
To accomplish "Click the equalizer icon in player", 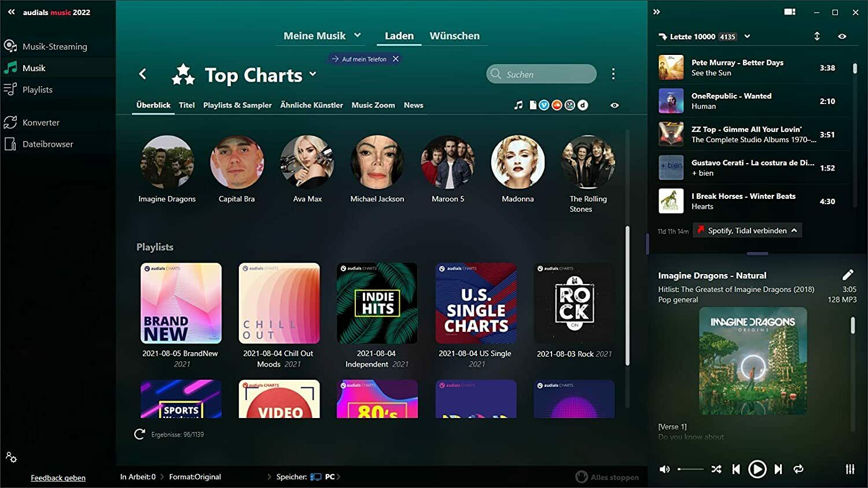I will click(x=849, y=469).
